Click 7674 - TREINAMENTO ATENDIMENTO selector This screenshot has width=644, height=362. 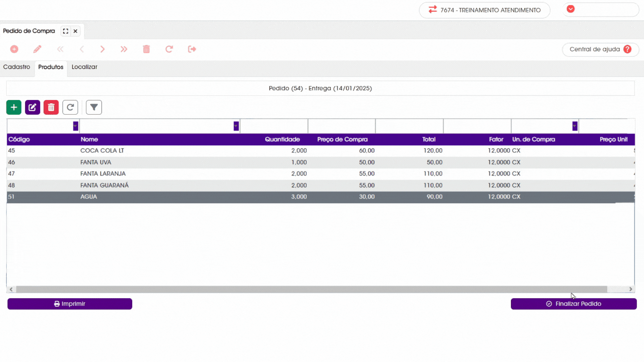tap(485, 10)
